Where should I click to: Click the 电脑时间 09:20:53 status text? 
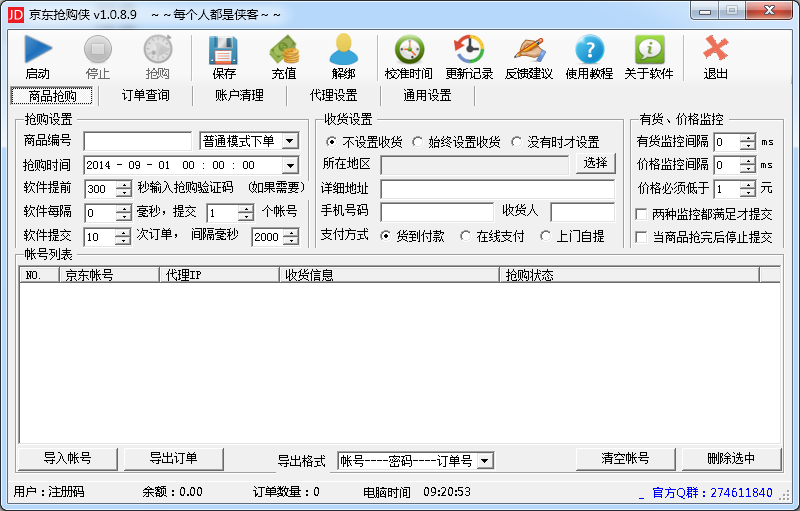[x=417, y=492]
